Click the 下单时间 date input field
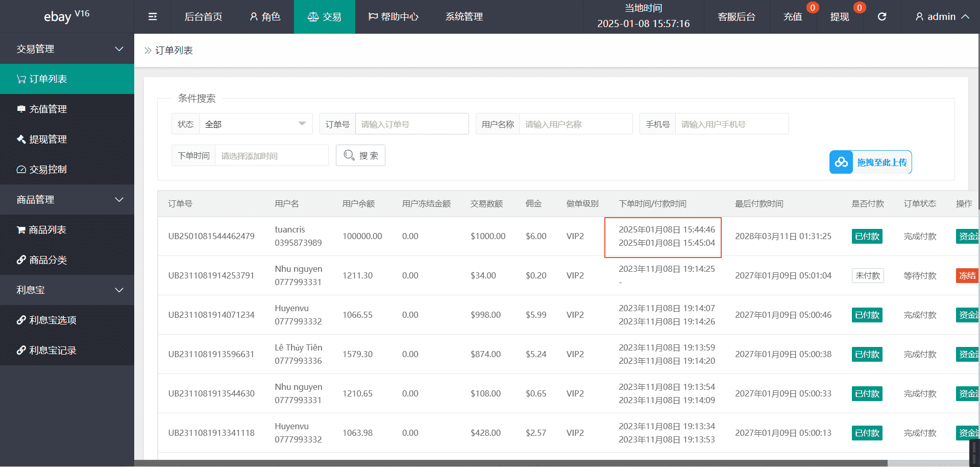 tap(272, 156)
